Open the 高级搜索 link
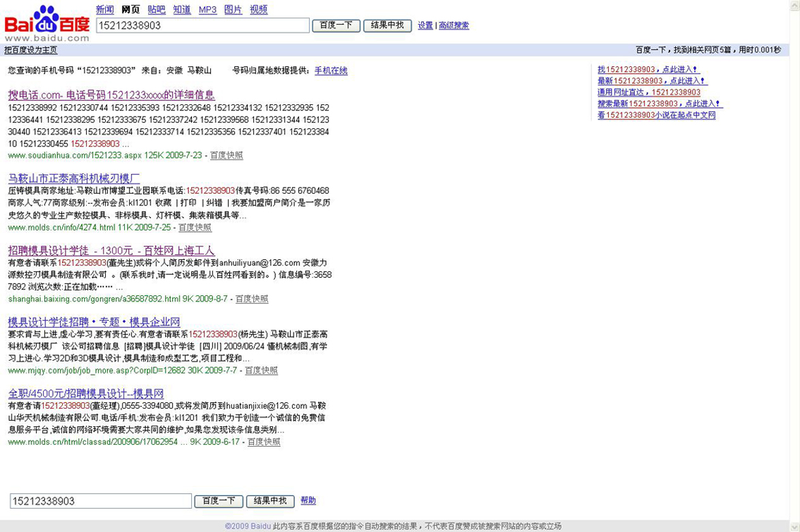This screenshot has width=800, height=532. click(453, 25)
